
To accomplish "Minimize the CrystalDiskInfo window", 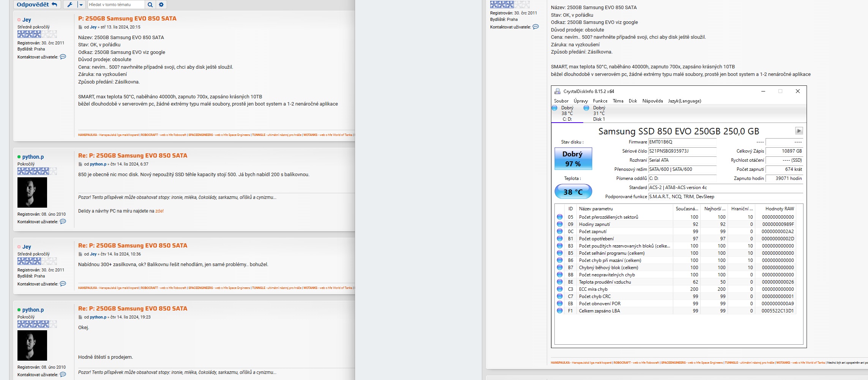I will pyautogui.click(x=763, y=91).
